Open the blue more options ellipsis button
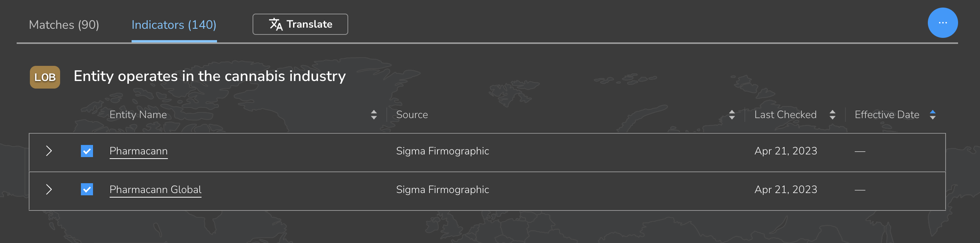Viewport: 980px width, 243px height. coord(942,23)
